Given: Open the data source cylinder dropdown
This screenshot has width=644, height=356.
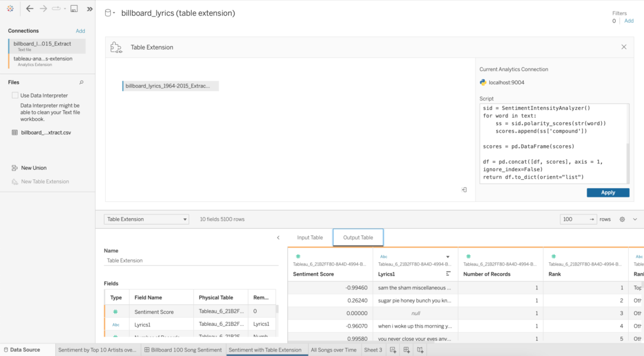Looking at the screenshot, I should [x=109, y=13].
